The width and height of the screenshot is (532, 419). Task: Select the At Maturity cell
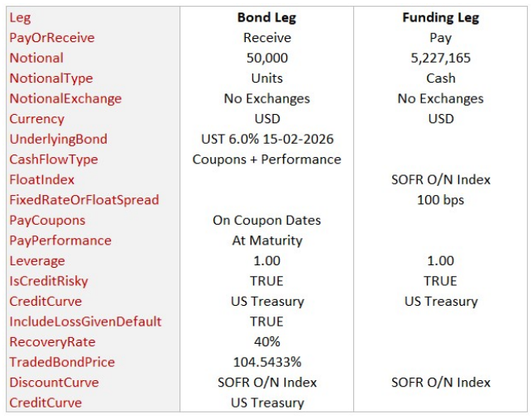point(266,240)
